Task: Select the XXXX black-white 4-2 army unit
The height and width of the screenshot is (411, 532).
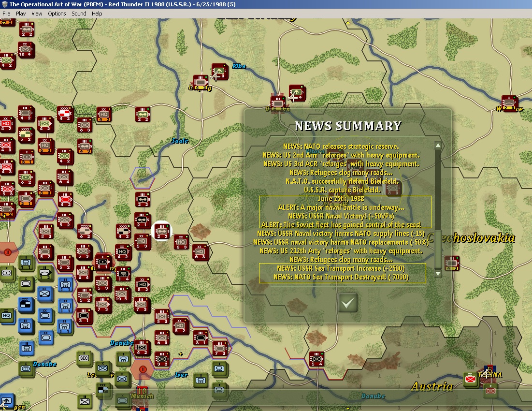Action: 123,232
